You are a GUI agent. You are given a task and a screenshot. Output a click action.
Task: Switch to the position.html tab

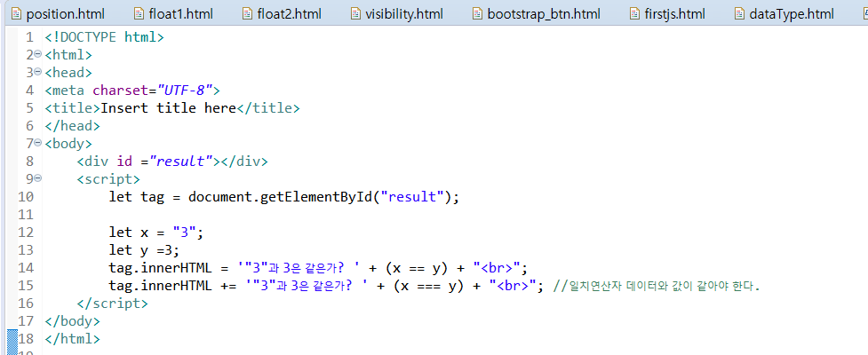coord(65,14)
